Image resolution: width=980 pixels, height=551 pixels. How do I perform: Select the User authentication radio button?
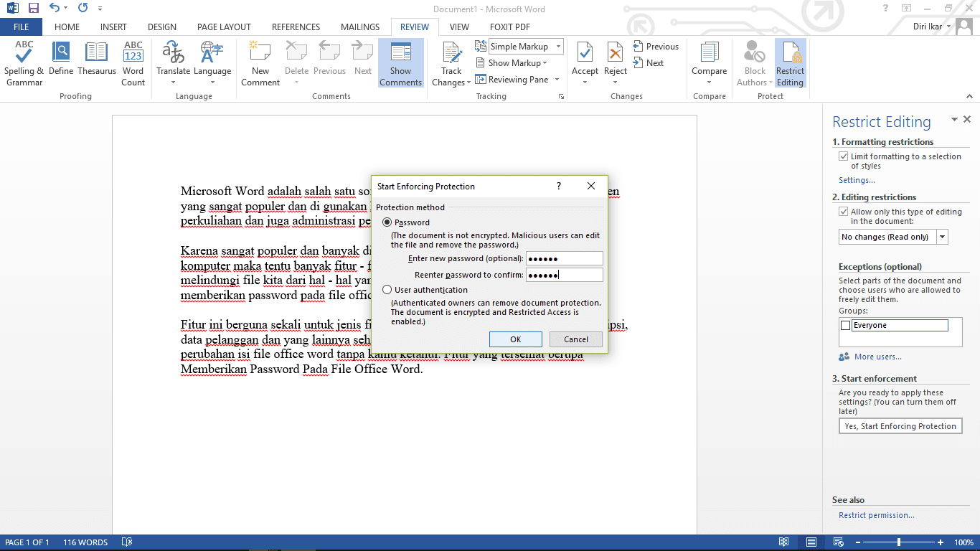pos(387,290)
